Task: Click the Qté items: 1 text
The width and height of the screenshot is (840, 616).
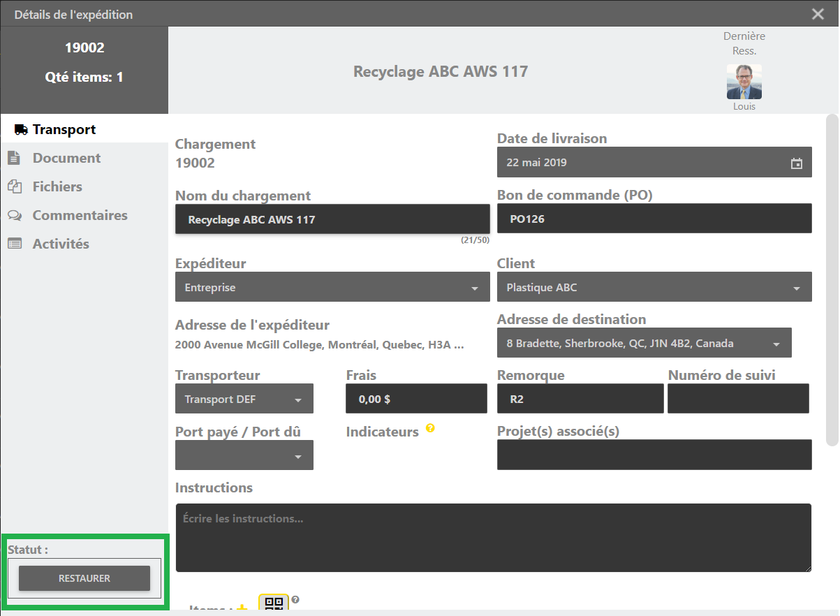Action: (84, 78)
